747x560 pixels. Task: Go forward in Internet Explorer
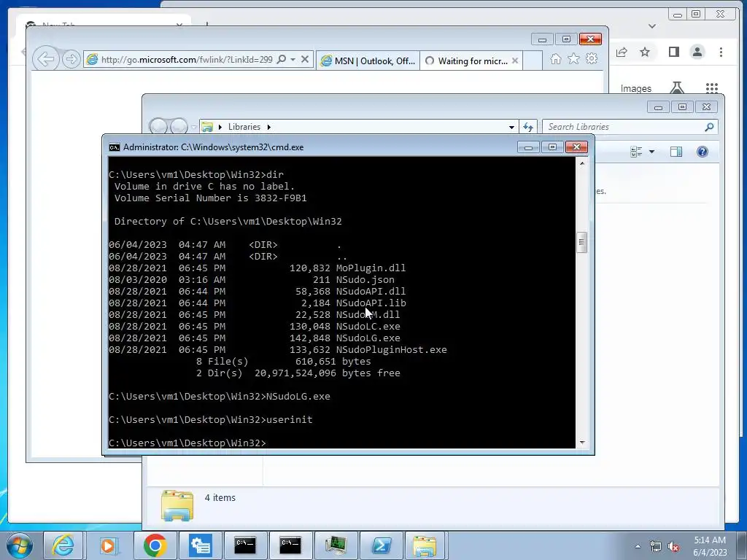[x=71, y=59]
